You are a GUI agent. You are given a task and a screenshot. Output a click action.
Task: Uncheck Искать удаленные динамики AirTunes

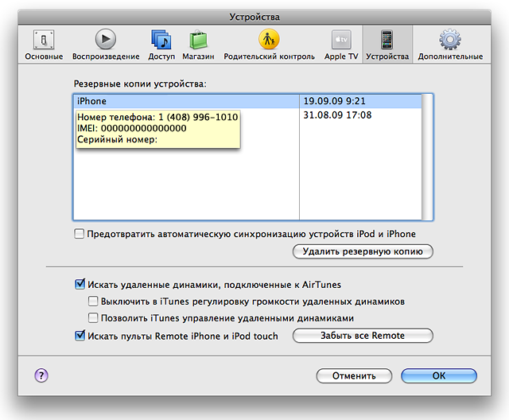pyautogui.click(x=80, y=284)
